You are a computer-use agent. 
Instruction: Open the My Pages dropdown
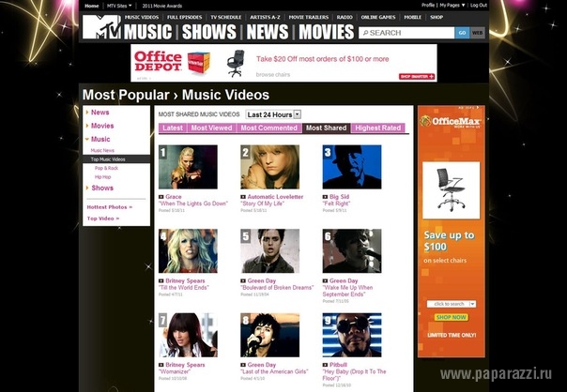pos(452,5)
